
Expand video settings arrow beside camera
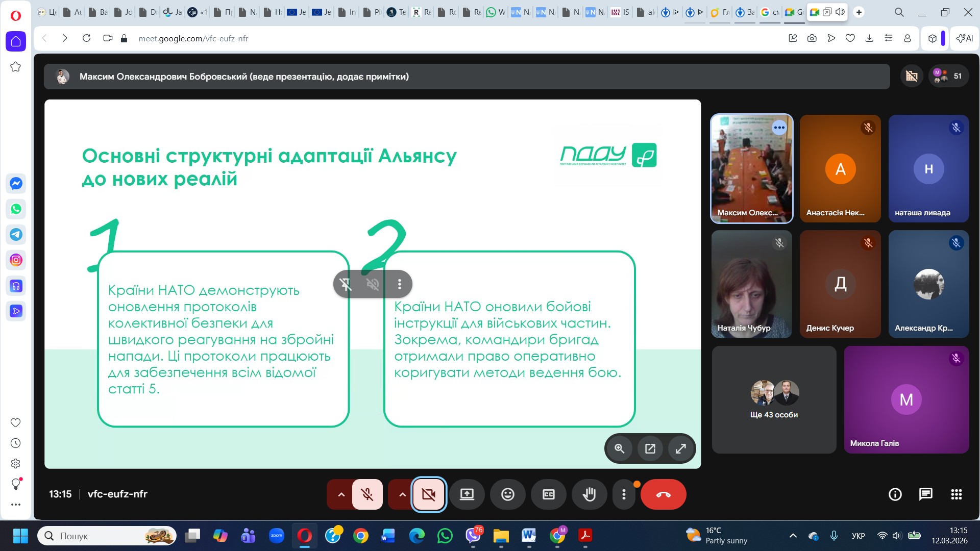[x=402, y=494]
